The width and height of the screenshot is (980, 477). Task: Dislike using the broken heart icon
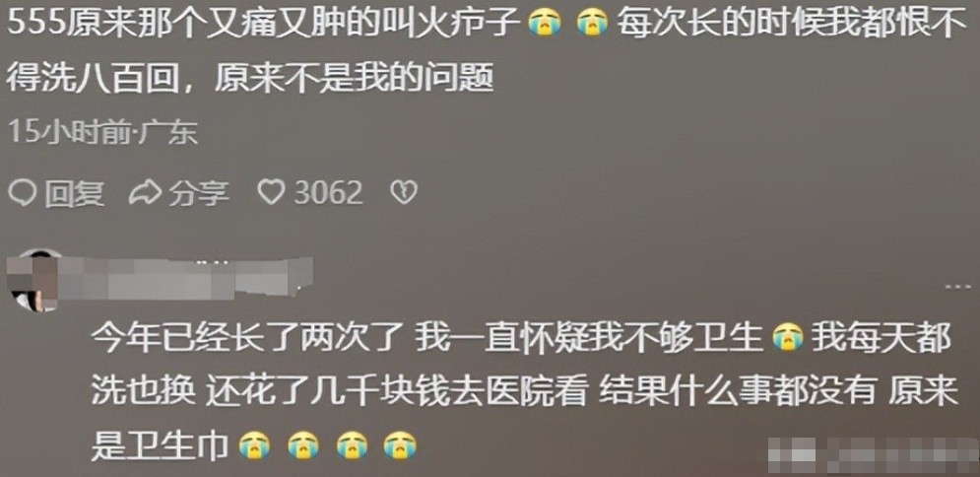403,193
